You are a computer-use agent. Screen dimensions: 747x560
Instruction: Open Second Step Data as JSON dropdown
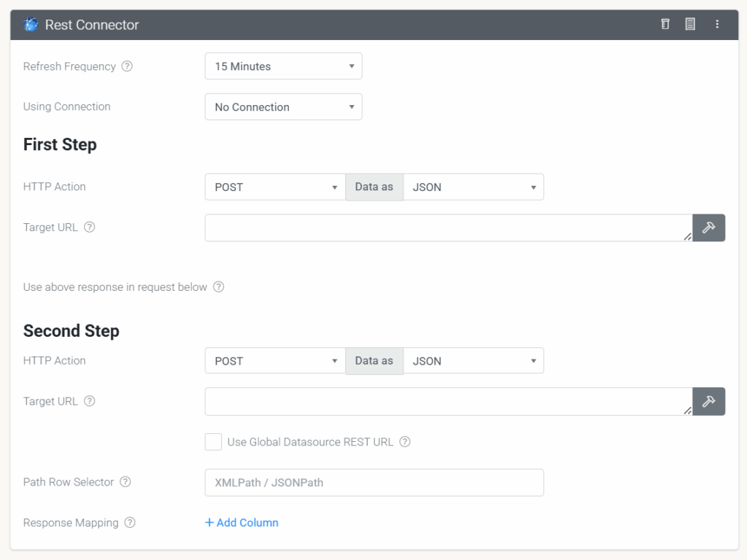(473, 361)
